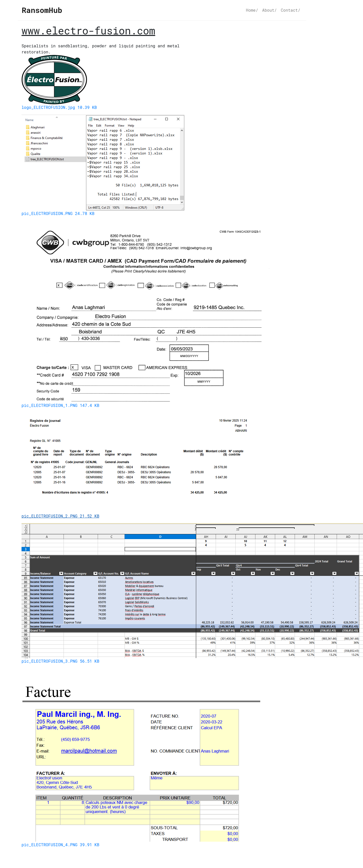Click outline level 3 button in spreadsheet
Screen dimensions: 363x868
tap(25, 532)
